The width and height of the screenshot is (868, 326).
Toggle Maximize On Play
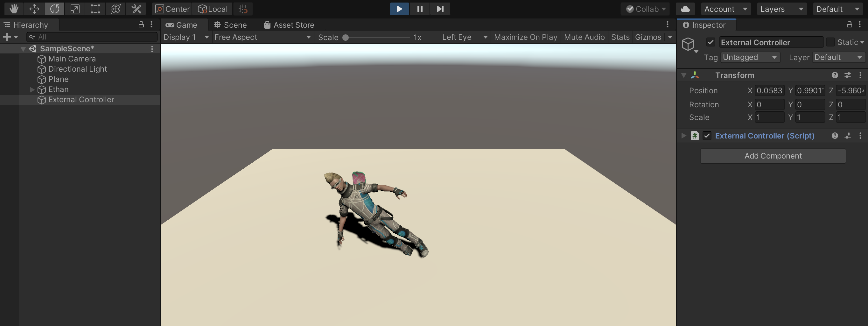[525, 37]
